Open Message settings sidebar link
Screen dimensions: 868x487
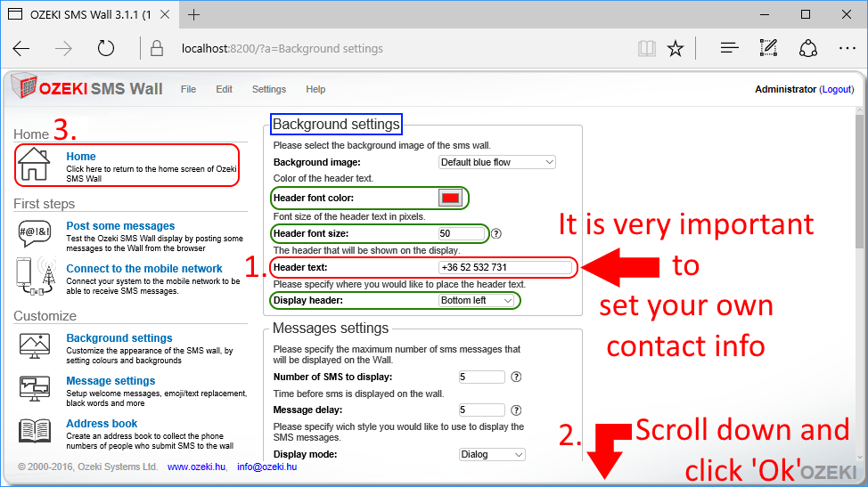click(111, 381)
